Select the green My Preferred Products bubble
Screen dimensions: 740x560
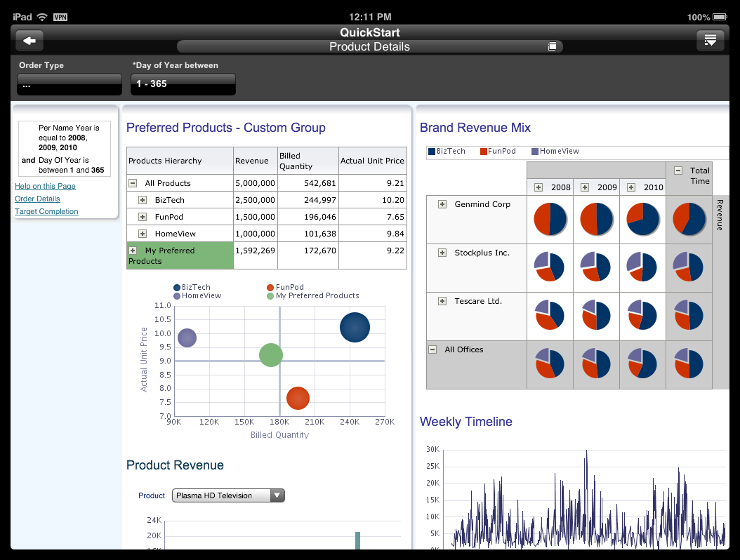tap(271, 355)
